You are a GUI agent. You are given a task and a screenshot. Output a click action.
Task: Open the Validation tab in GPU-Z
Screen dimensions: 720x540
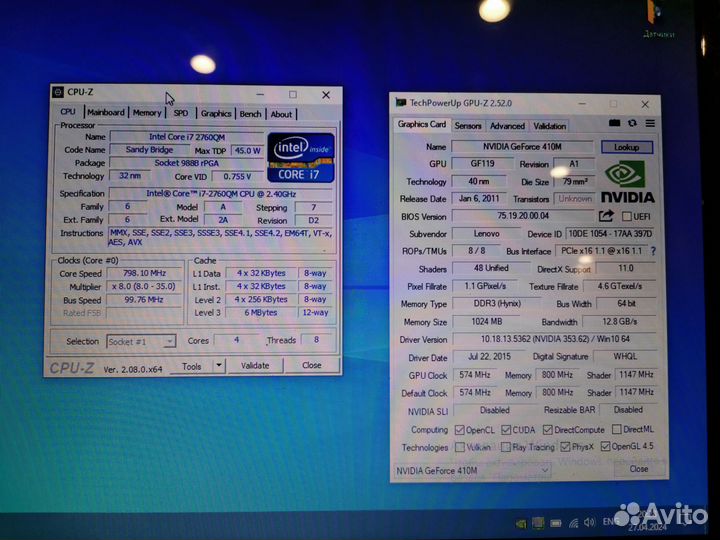tap(550, 126)
